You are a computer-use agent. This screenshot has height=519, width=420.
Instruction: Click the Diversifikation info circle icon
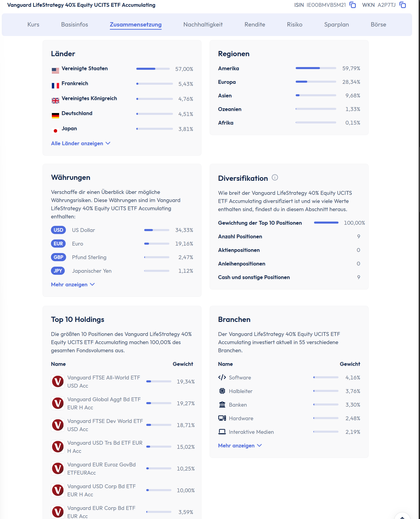(x=275, y=177)
